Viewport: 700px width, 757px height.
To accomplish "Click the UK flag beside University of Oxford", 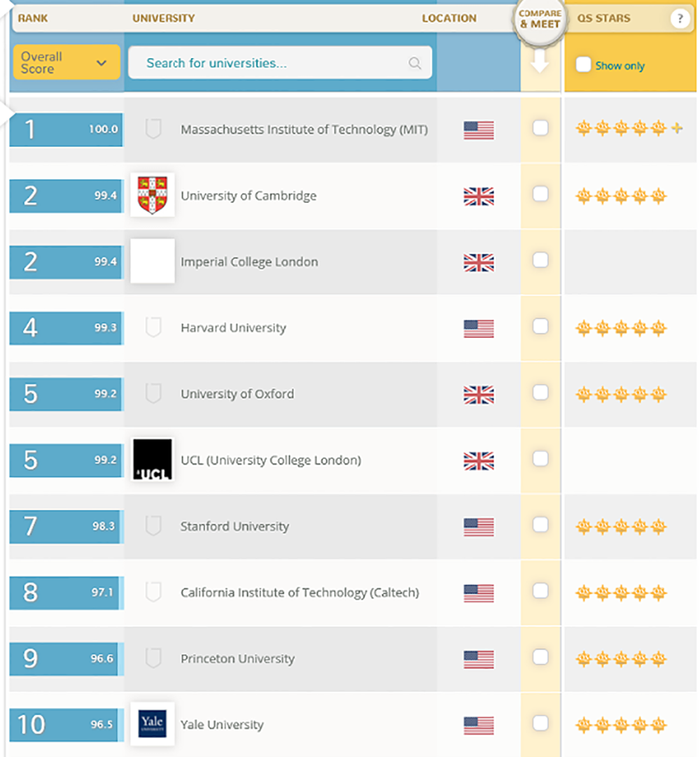I will tap(479, 395).
